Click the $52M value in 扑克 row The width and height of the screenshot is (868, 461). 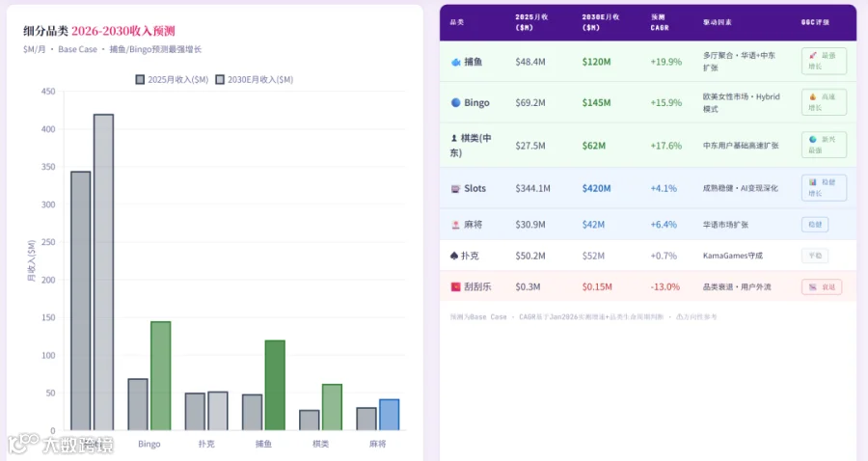click(x=593, y=256)
